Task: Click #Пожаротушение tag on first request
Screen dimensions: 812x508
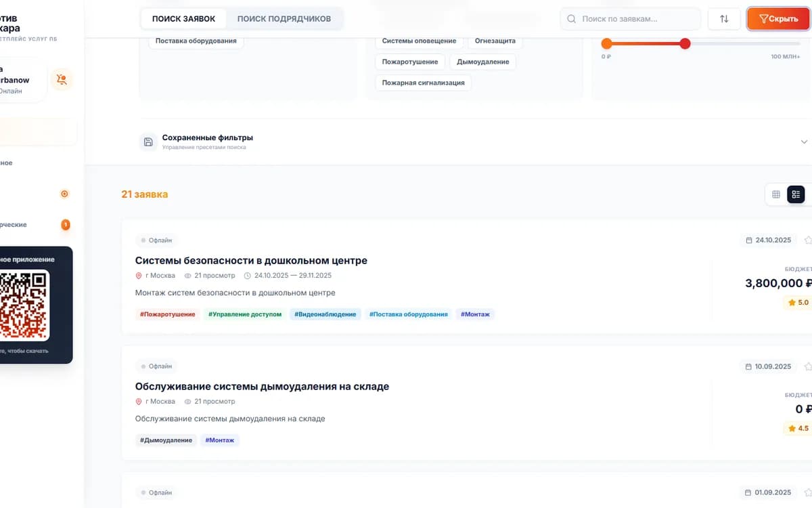Action: pos(168,314)
